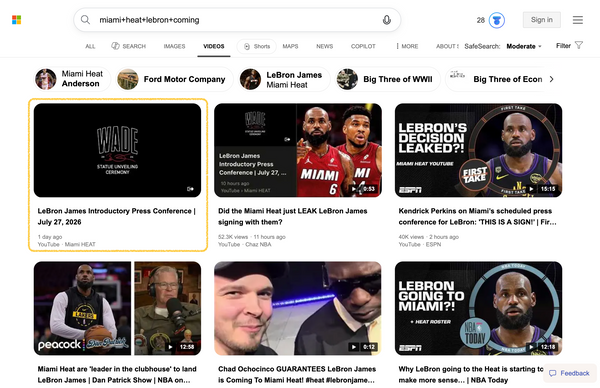The width and height of the screenshot is (600, 388).
Task: Click the '1 day ago' timestamp
Action: pos(50,237)
